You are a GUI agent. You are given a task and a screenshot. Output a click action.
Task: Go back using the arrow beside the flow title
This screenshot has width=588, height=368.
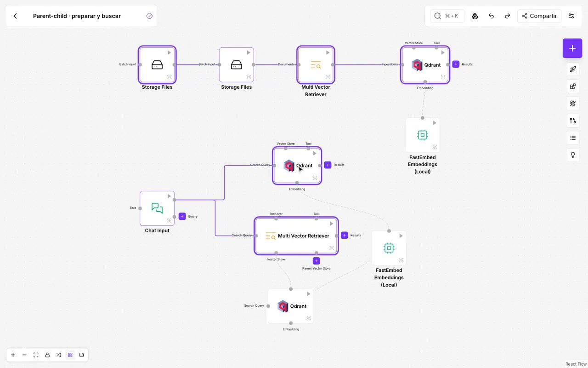click(x=15, y=16)
